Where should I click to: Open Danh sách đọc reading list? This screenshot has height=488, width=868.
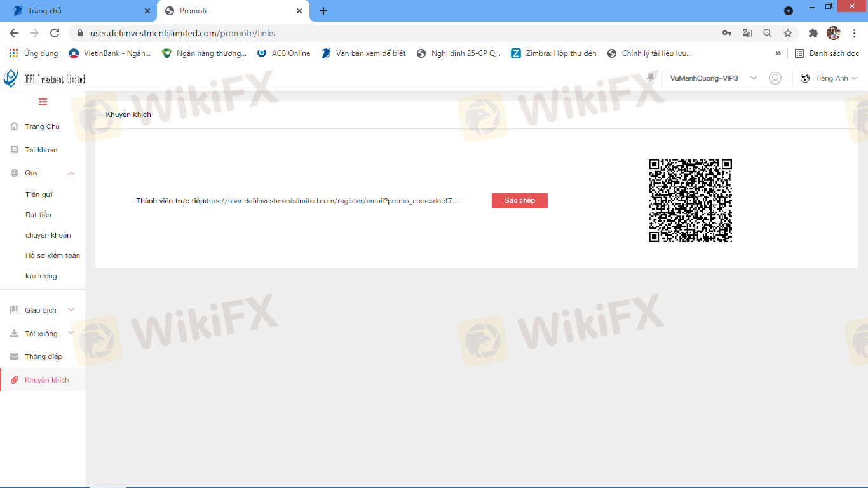click(x=827, y=53)
